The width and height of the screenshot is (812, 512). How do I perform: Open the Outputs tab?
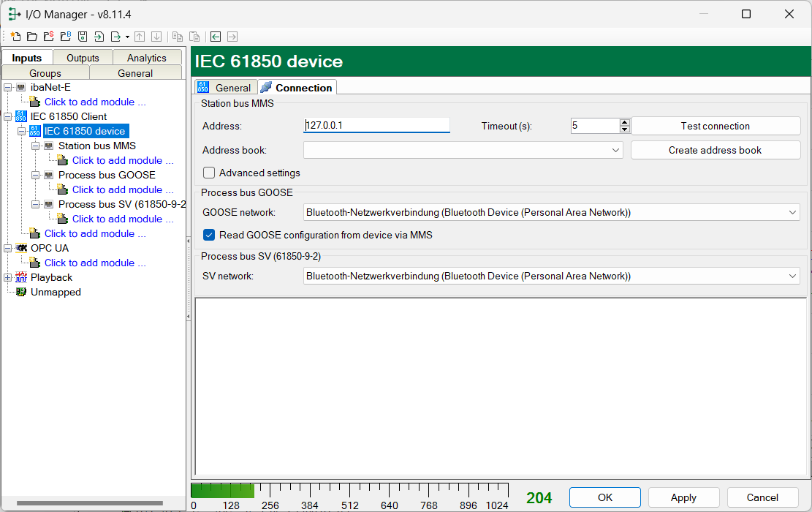[83, 58]
